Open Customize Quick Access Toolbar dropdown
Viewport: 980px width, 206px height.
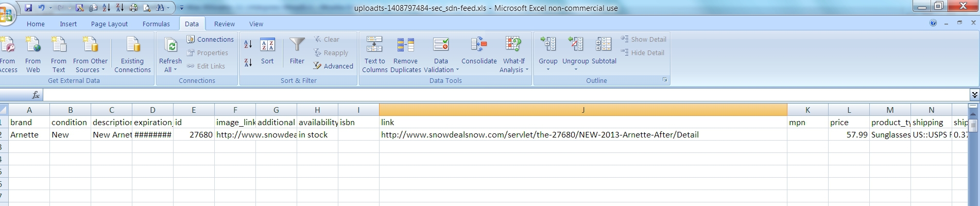(181, 8)
